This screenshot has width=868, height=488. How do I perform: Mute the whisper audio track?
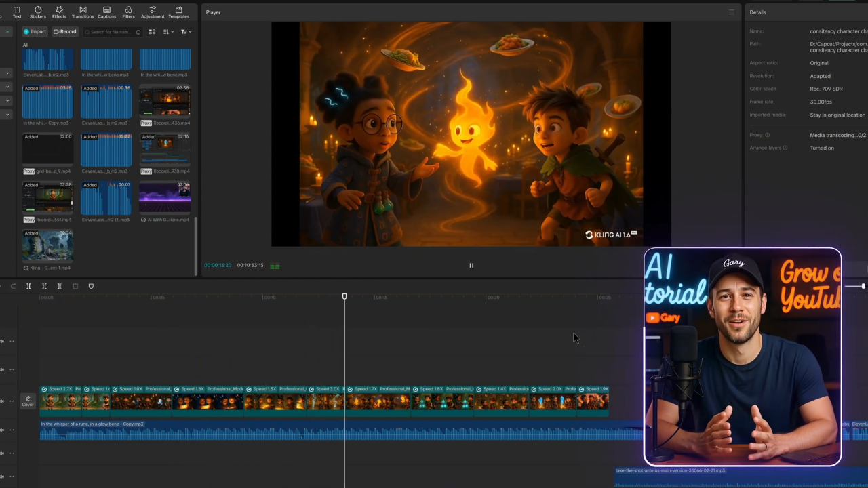pyautogui.click(x=2, y=430)
